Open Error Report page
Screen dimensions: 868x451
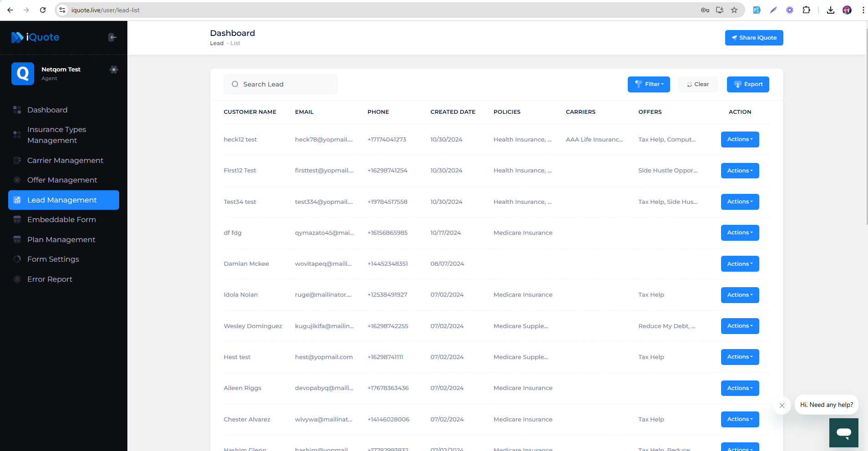coord(64,279)
